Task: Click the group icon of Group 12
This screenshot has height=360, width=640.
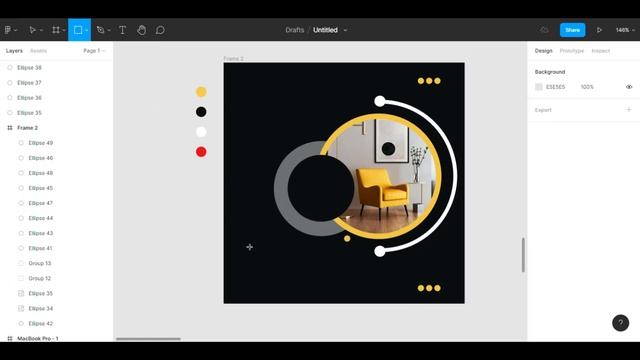Action: [21, 278]
